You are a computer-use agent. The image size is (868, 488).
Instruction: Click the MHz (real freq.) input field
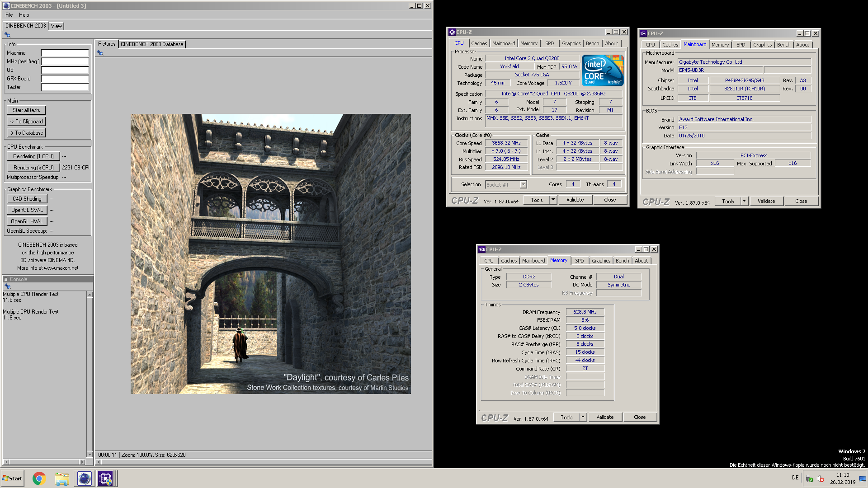point(65,61)
